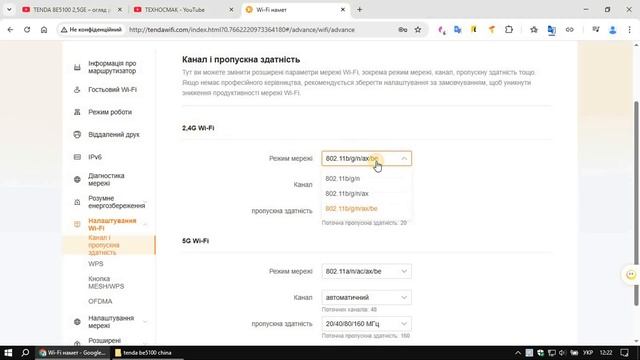Click the network diagnostics globe icon
This screenshot has width=640, height=360.
77,179
